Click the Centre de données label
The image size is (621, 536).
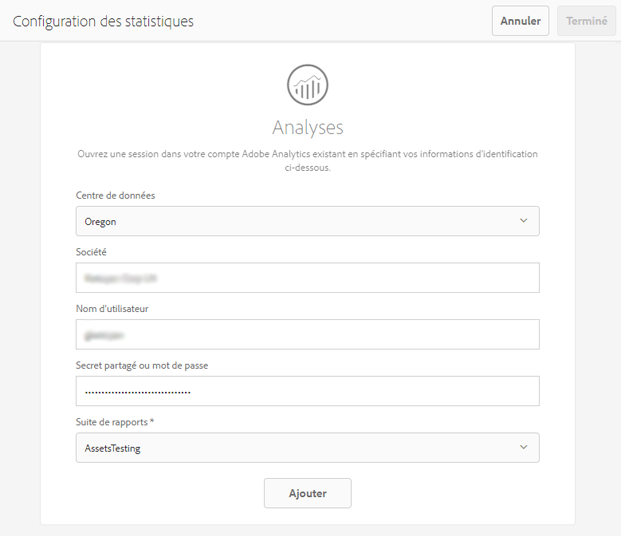point(115,195)
